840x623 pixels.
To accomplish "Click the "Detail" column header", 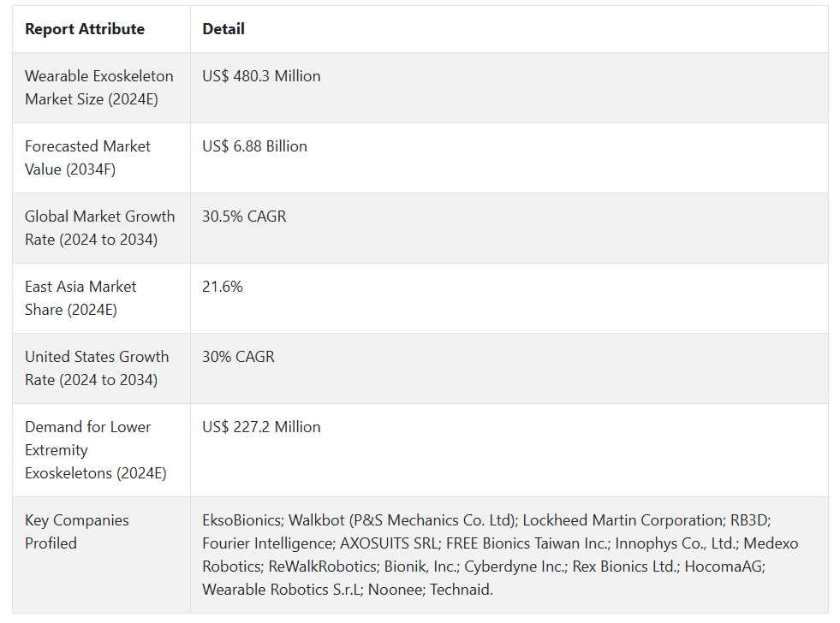I will (x=223, y=29).
